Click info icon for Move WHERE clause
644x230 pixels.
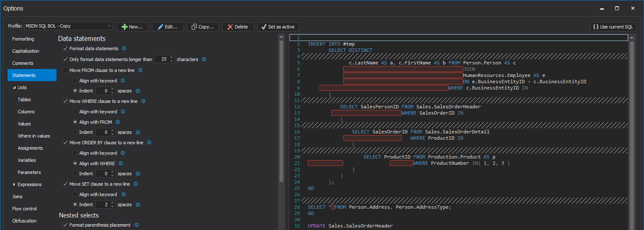(x=143, y=101)
